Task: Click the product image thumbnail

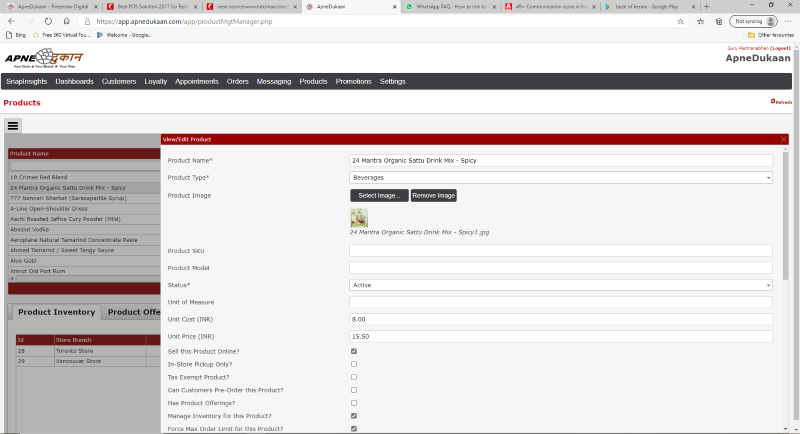Action: click(x=358, y=217)
